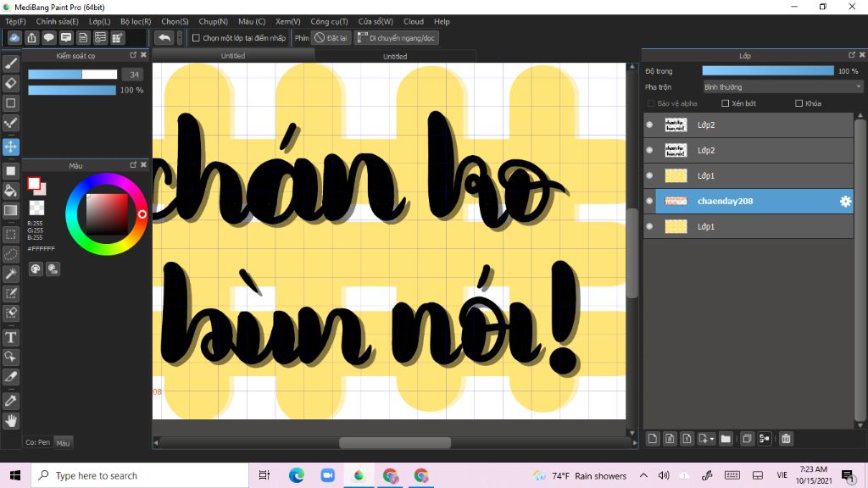Click the Undo arrow button
Screen dimensions: 868x488
164,37
